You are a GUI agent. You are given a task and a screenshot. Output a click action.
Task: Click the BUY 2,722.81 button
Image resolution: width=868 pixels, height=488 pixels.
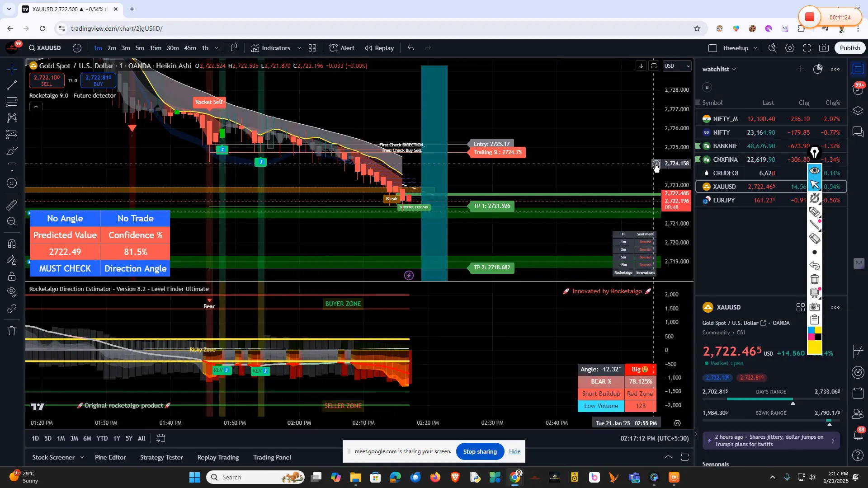[x=98, y=80]
